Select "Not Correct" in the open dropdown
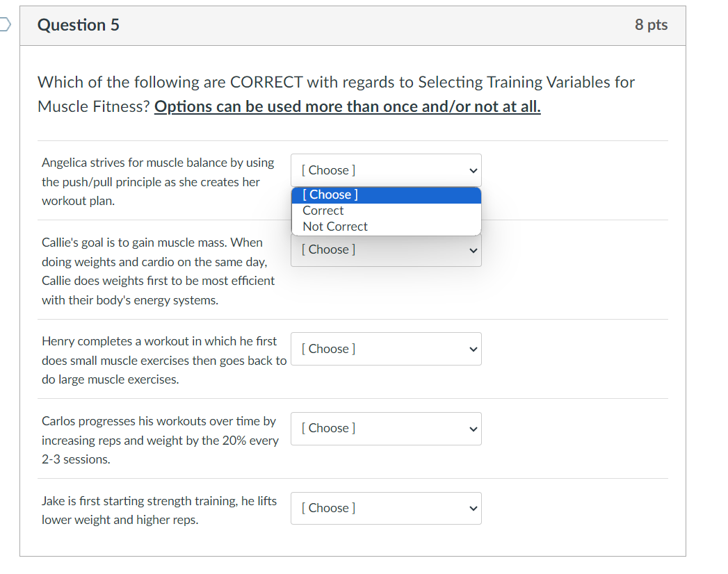This screenshot has width=728, height=574. [x=334, y=226]
